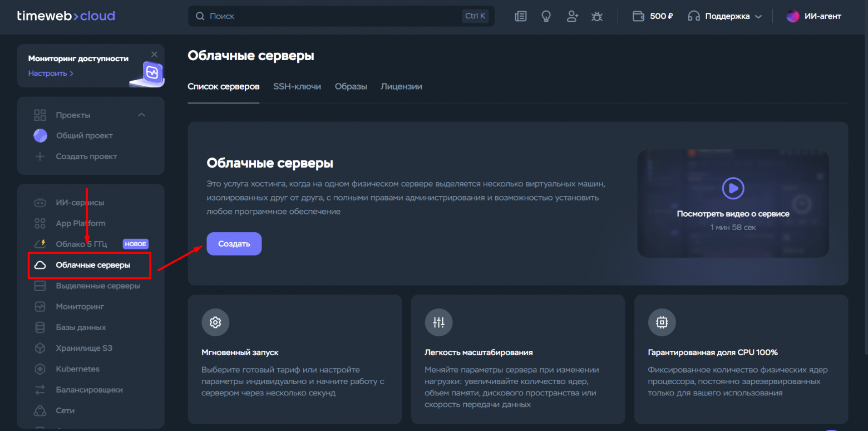Open the SSH-ключи tab
This screenshot has height=431, width=868.
(x=297, y=86)
